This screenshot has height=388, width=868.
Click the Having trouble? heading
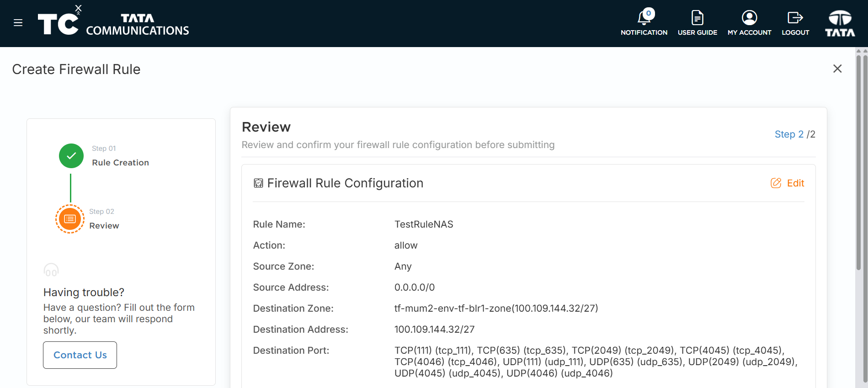(84, 292)
